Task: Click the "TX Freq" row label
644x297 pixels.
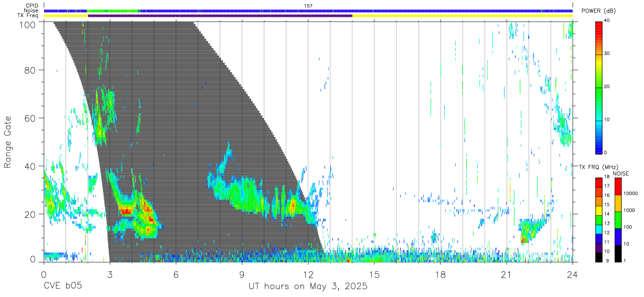Action: coord(28,15)
